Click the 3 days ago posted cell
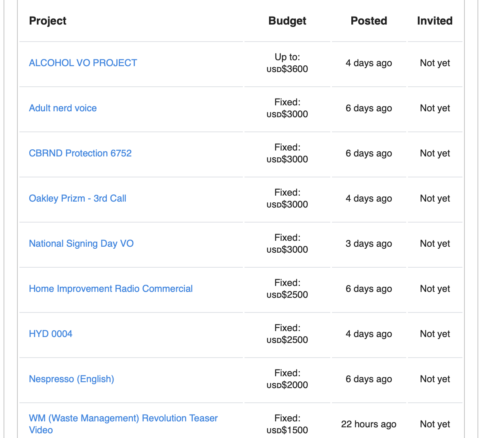 [369, 244]
